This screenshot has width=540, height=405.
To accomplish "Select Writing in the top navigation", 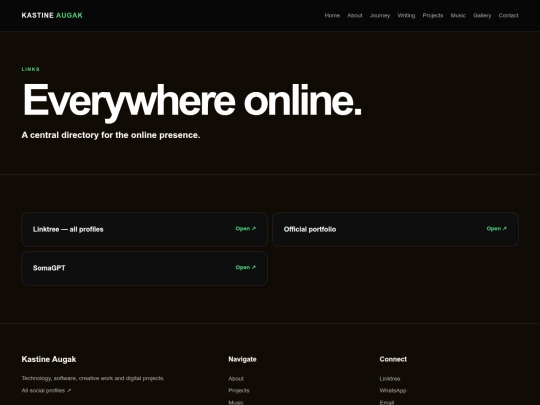I will click(x=406, y=15).
